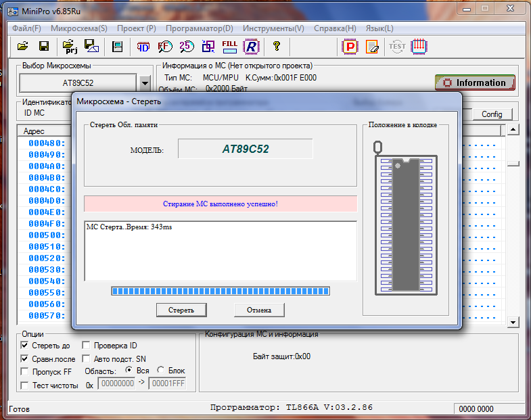This screenshot has width=531, height=420.
Task: Click the Save floppy disk icon
Action: click(43, 47)
